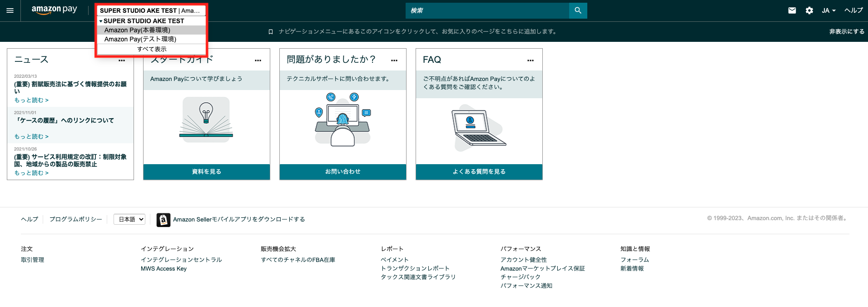Click もっと読む under the 2022/03/13 news
The height and width of the screenshot is (307, 868).
point(31,100)
